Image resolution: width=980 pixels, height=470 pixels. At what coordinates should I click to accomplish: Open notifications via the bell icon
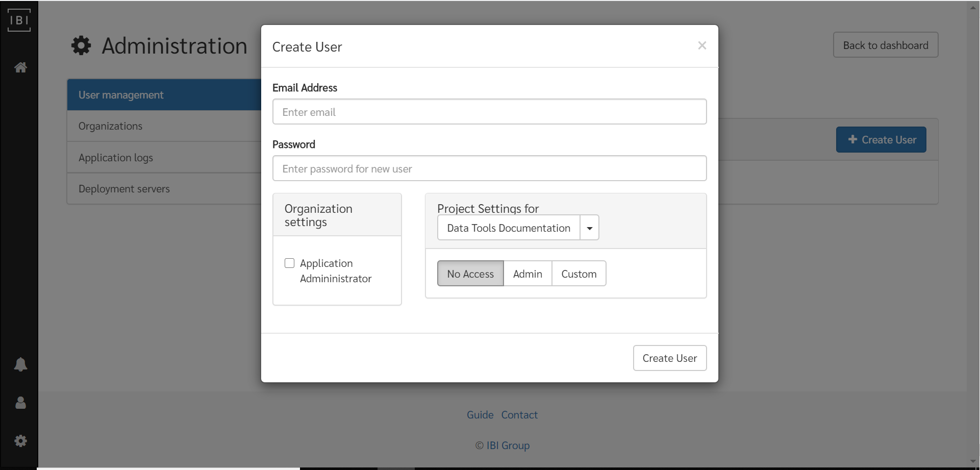21,364
